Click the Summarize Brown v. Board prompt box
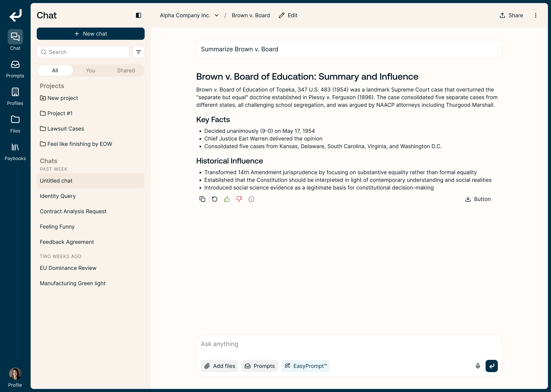The image size is (551, 392). click(x=349, y=49)
